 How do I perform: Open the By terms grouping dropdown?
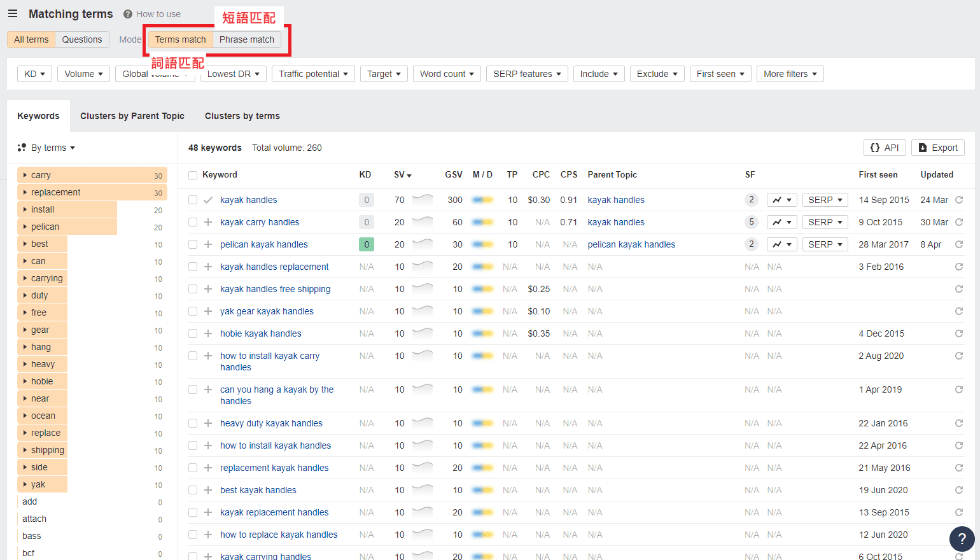[46, 148]
